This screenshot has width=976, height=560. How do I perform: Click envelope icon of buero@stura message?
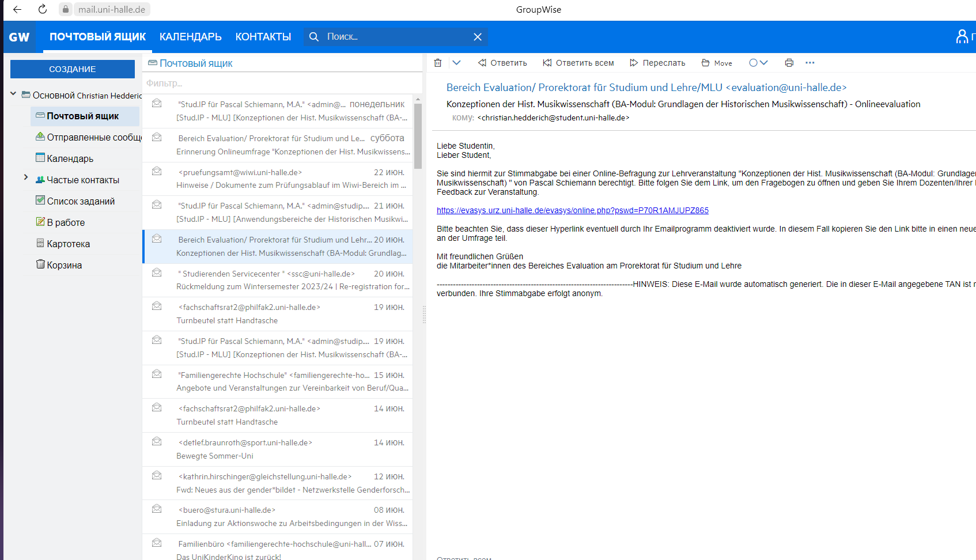pyautogui.click(x=156, y=509)
